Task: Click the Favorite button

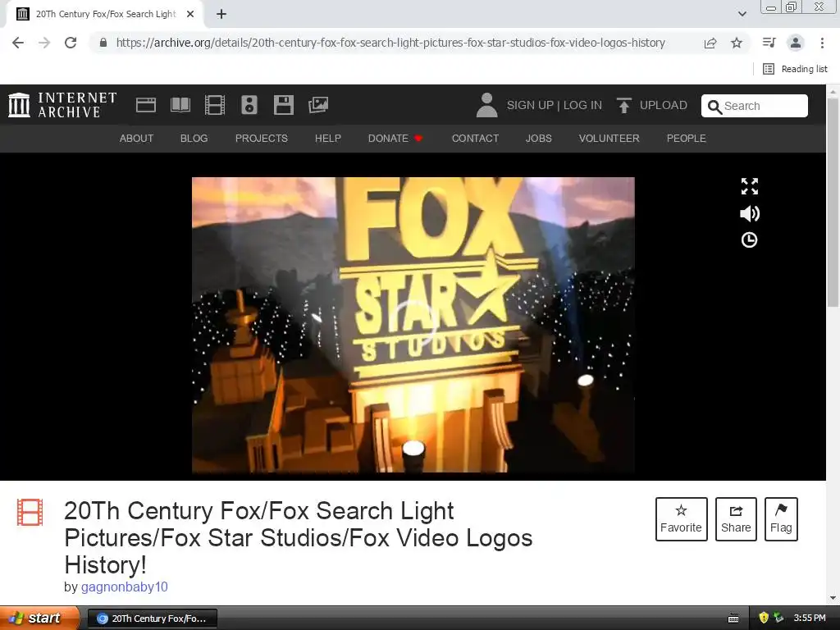Action: pyautogui.click(x=682, y=519)
